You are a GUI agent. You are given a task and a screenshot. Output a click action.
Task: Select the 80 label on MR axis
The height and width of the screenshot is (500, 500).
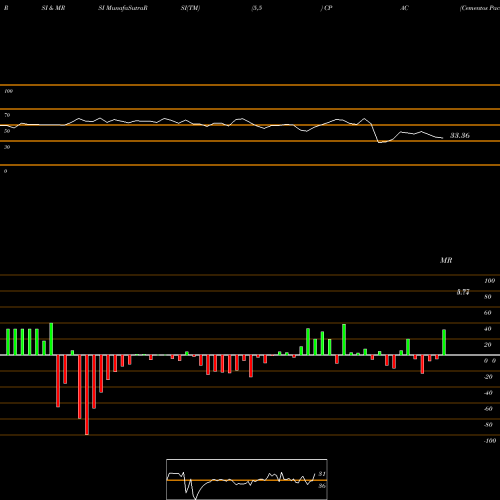point(488,297)
